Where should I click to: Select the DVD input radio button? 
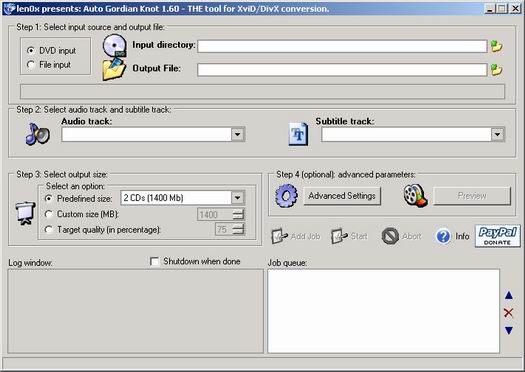coord(31,51)
